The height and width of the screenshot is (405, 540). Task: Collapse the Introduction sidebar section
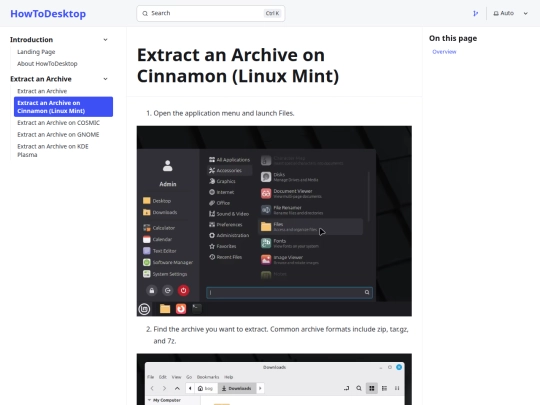click(x=105, y=40)
